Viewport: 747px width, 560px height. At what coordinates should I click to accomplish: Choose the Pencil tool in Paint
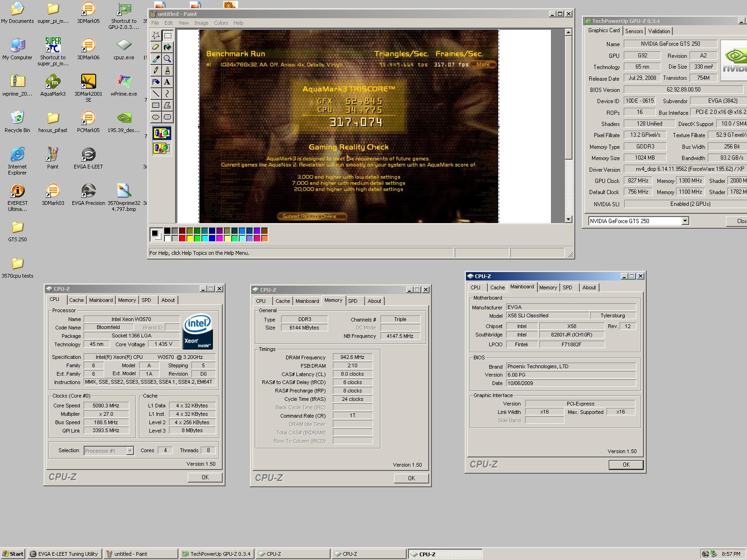(x=156, y=70)
